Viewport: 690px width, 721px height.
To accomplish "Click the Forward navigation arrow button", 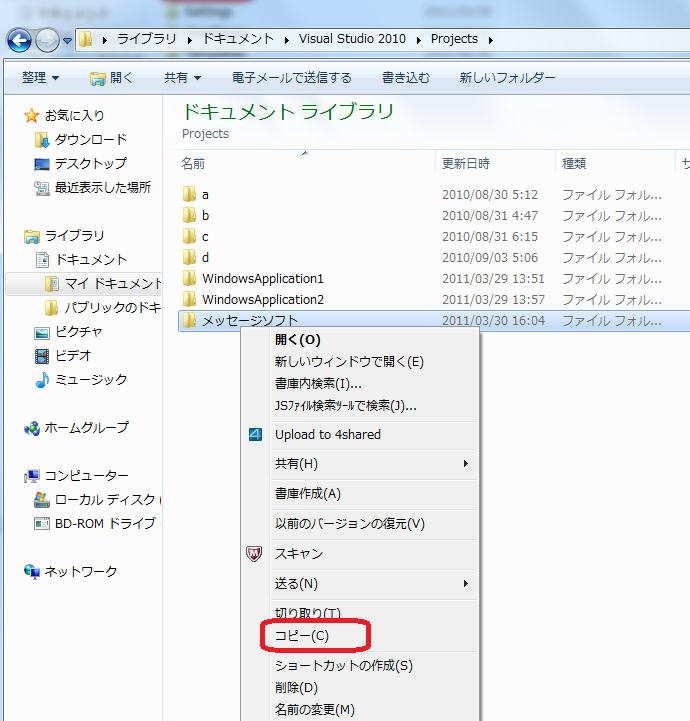I will (x=47, y=40).
